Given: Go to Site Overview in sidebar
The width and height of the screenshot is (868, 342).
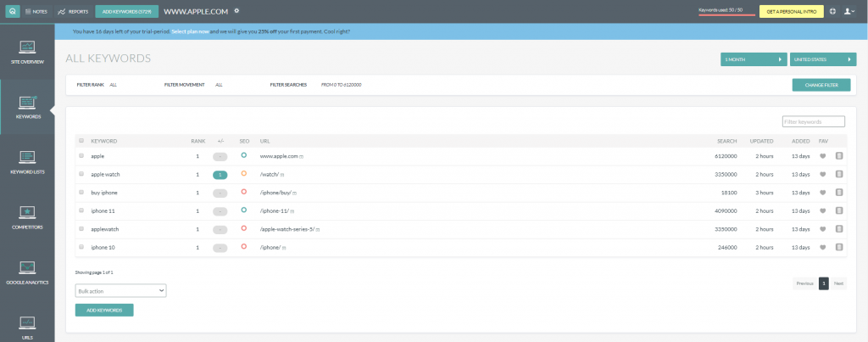Looking at the screenshot, I should [27, 52].
